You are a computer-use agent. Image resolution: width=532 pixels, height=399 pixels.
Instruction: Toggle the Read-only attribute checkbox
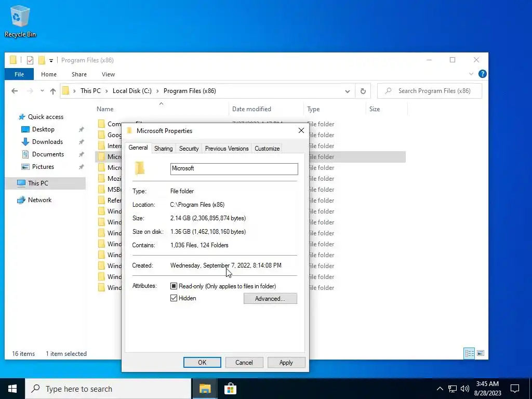point(174,286)
